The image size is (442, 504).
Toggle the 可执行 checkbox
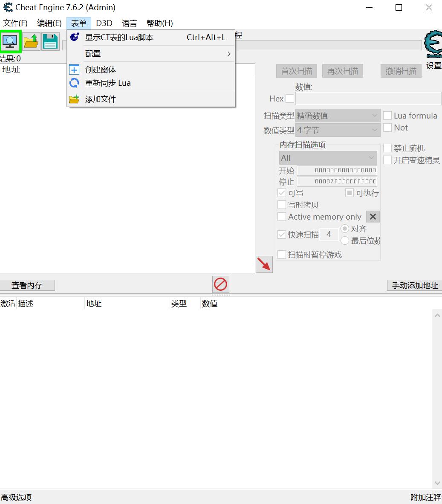pos(350,193)
